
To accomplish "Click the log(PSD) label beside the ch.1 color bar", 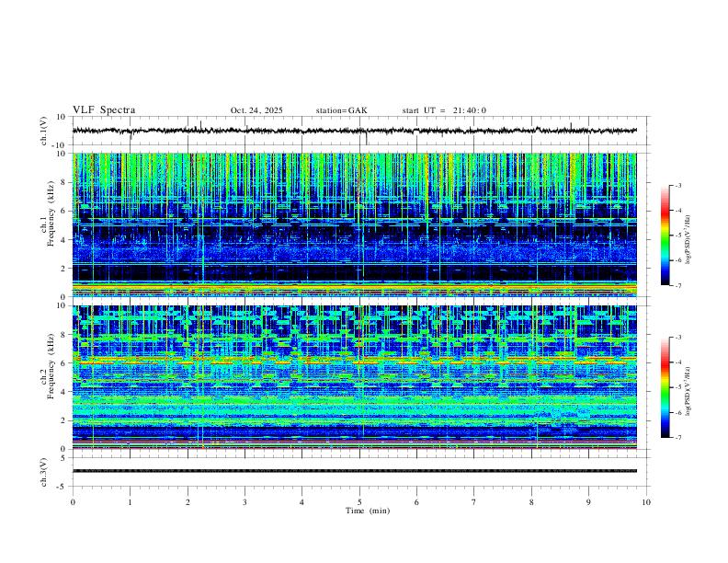I will coord(688,239).
